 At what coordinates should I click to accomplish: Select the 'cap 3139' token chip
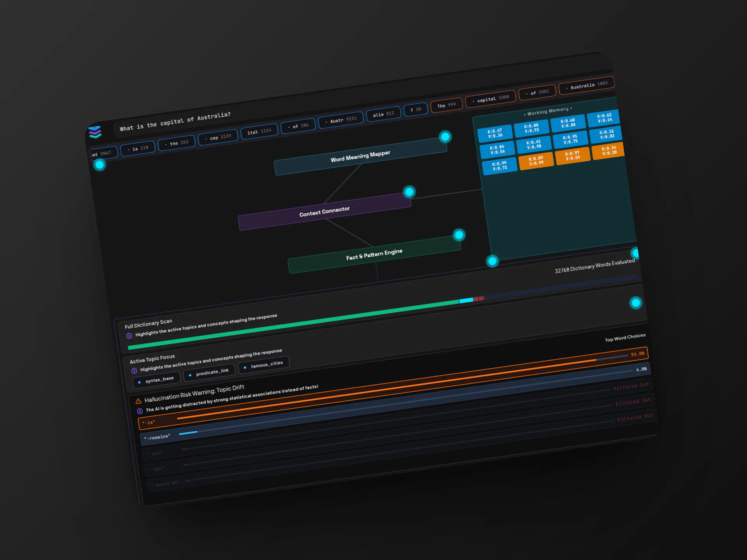coord(218,137)
